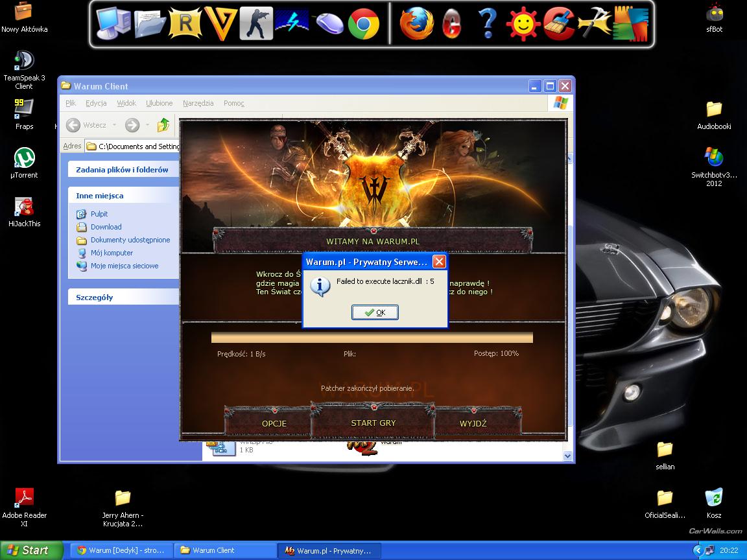Open the Pomoc menu

click(233, 103)
